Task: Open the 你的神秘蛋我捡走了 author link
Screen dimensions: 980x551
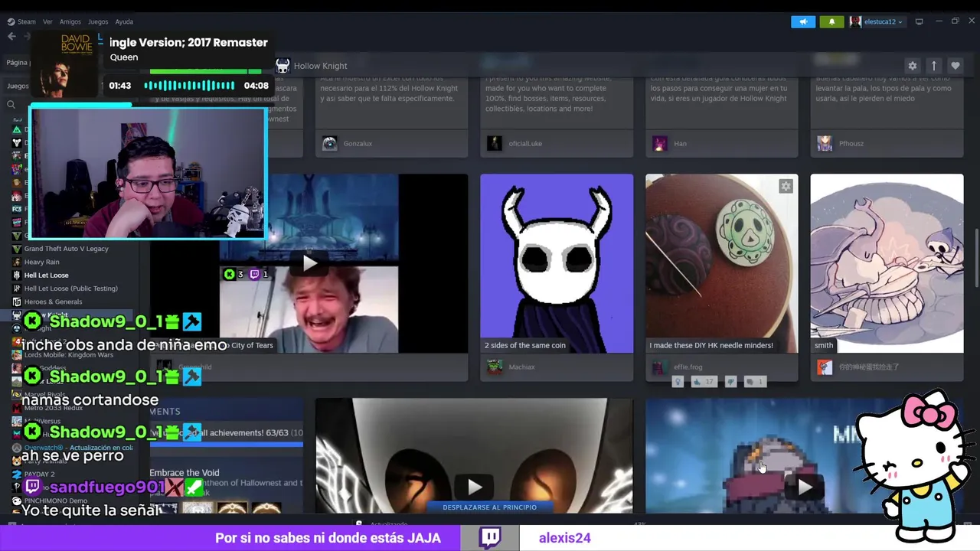Action: pos(869,367)
